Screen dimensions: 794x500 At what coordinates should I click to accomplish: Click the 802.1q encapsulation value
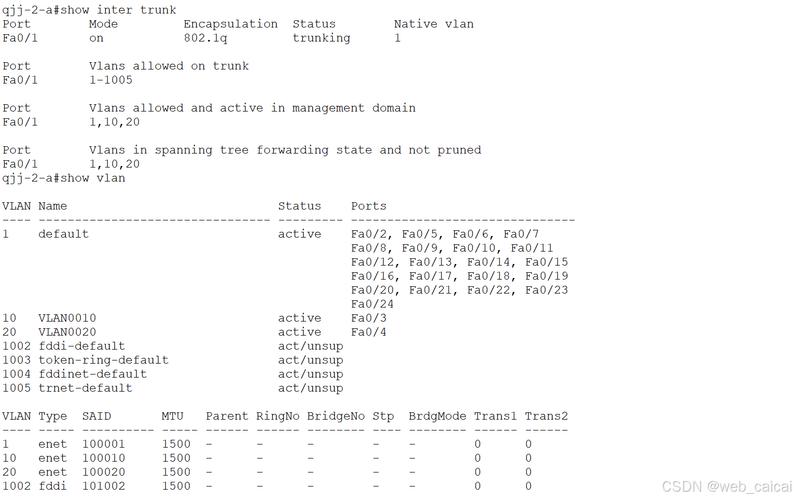[x=205, y=39]
